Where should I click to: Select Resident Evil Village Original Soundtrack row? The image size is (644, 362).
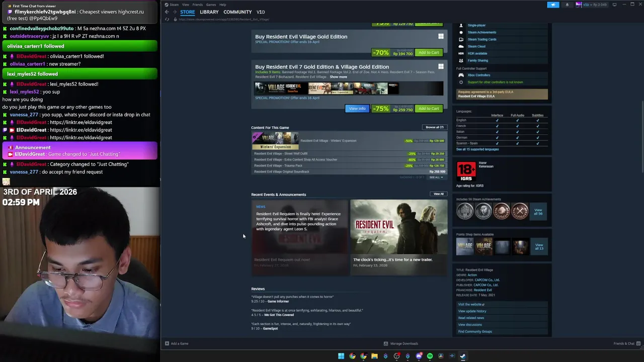[x=349, y=171]
